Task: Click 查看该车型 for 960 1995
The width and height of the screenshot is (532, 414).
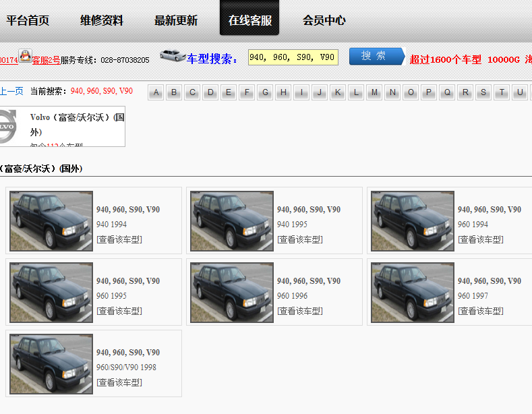Action: coord(119,311)
